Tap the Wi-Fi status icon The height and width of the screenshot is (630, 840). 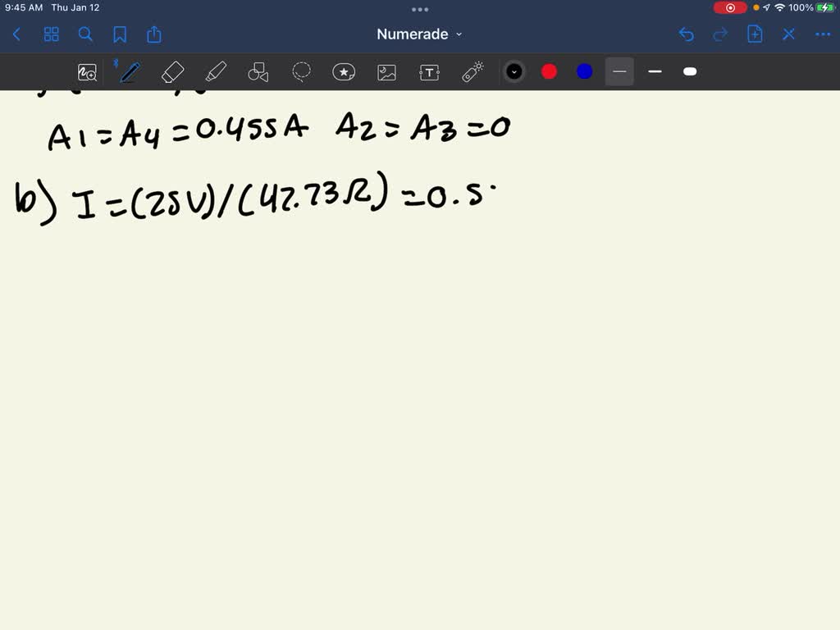point(780,7)
